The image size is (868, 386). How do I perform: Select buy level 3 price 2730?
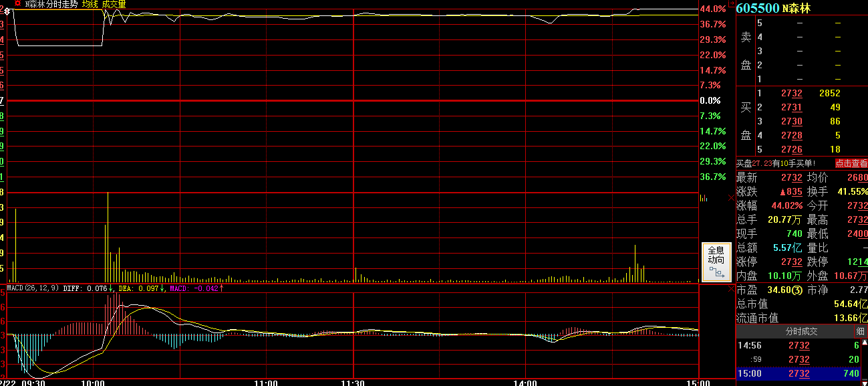[x=792, y=122]
